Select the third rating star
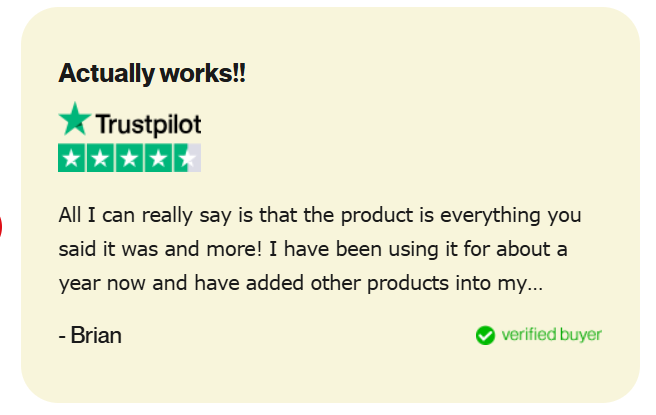The width and height of the screenshot is (656, 415). coord(130,158)
